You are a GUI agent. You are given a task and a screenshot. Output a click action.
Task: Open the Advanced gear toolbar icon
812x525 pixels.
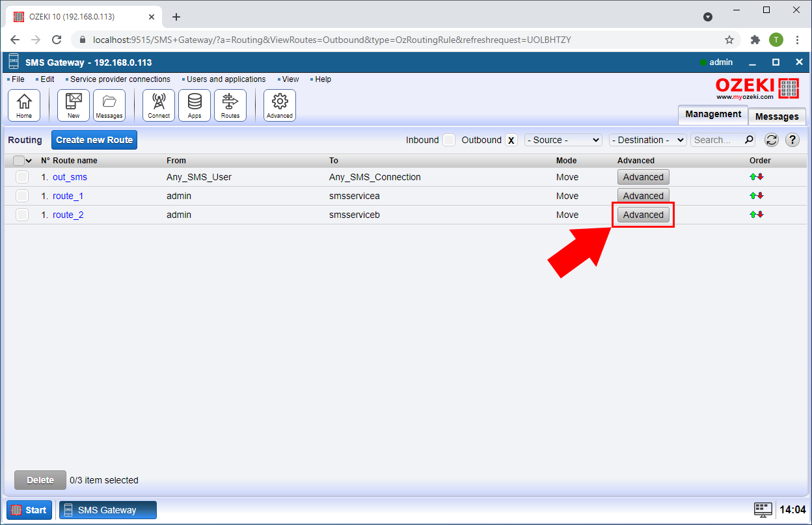280,105
